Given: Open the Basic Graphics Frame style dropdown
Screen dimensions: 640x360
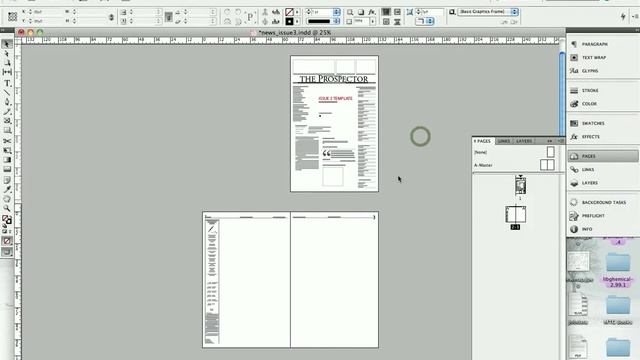Looking at the screenshot, I should (x=515, y=12).
